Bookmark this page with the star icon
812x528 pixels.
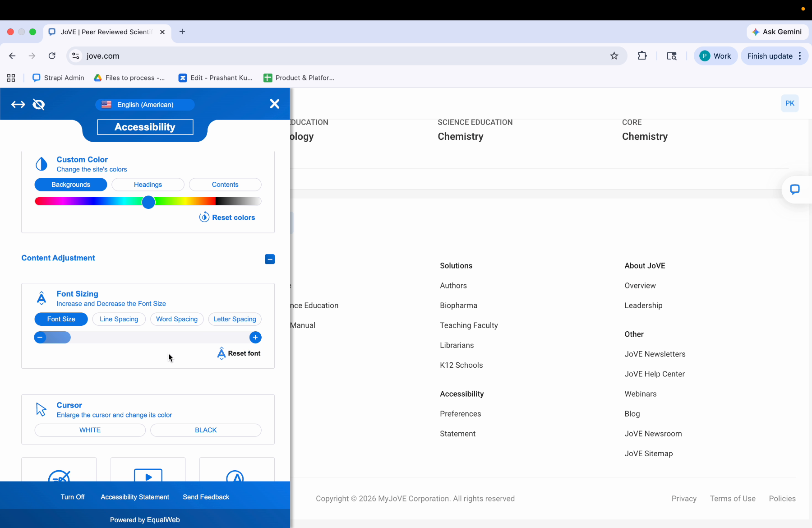click(614, 56)
